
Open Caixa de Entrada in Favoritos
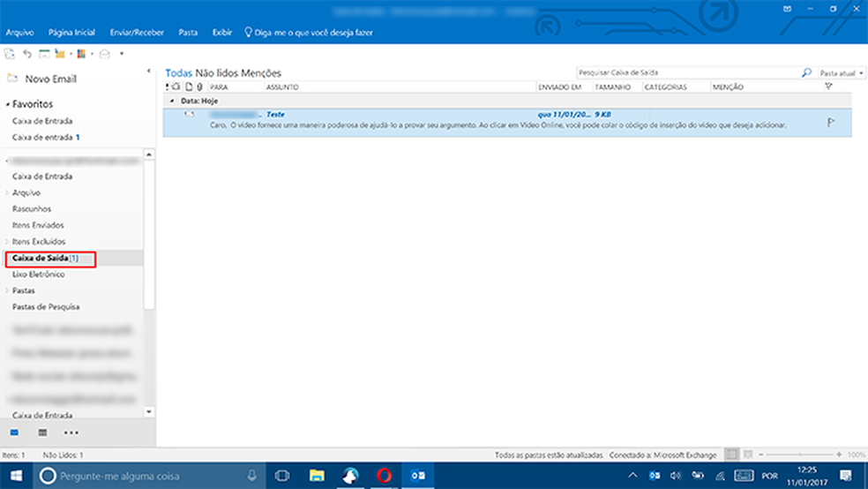pos(42,121)
